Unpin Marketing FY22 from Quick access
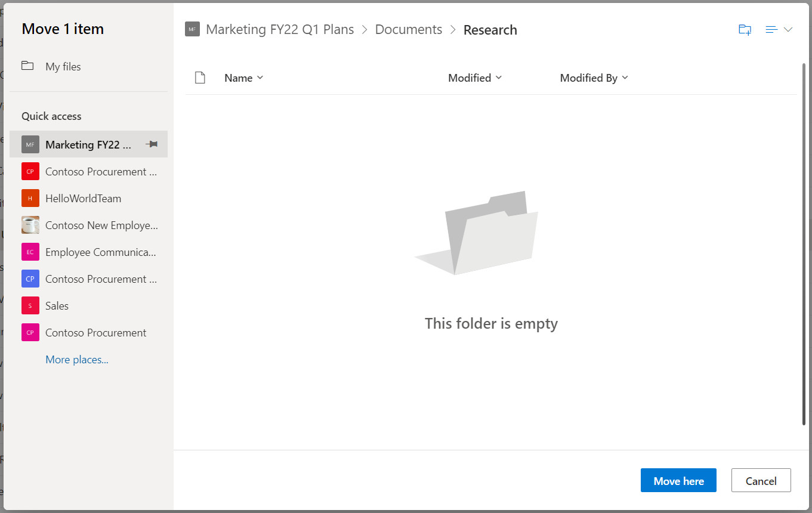812x513 pixels. [x=152, y=144]
